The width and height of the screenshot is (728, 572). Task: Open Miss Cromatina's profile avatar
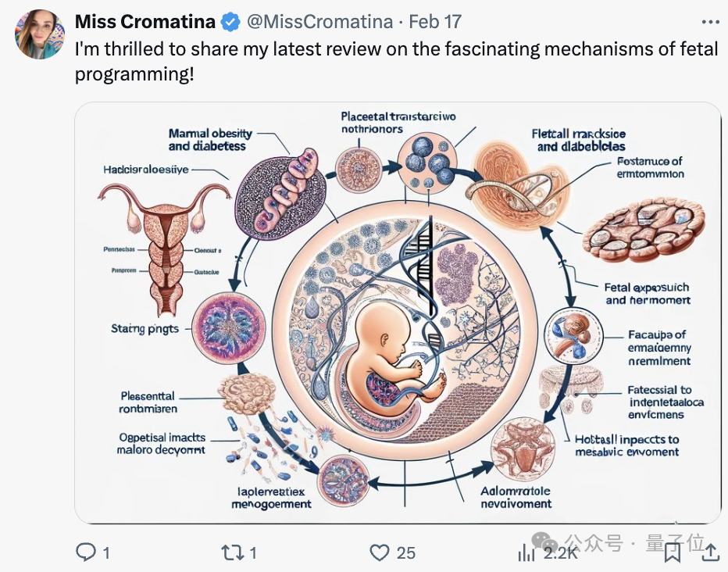39,34
